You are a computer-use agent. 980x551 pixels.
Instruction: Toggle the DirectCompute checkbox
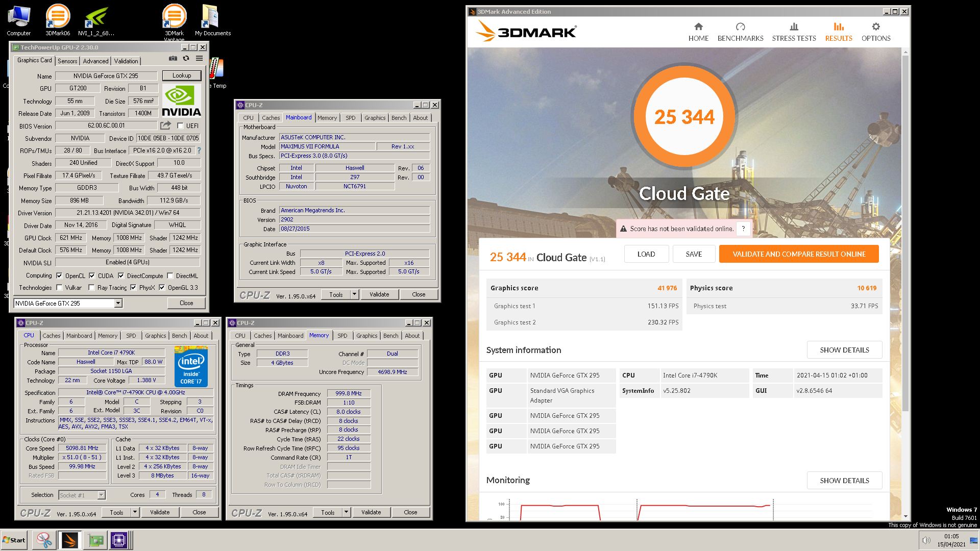121,275
